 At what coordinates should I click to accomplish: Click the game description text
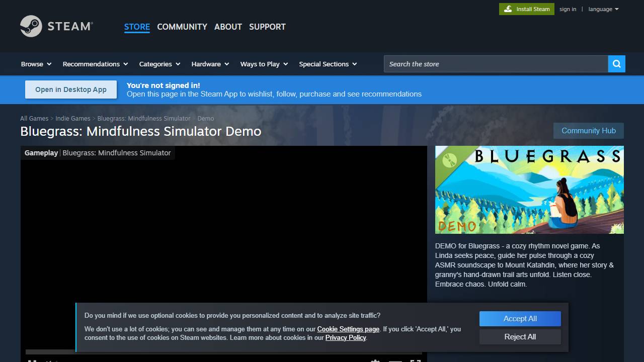click(x=525, y=265)
